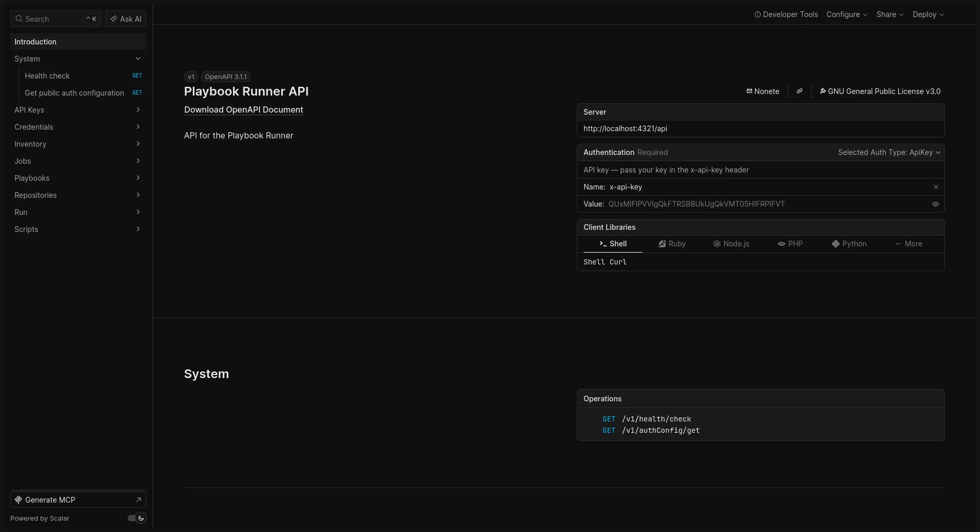980x532 pixels.
Task: Open GNU General Public License v3.0 link
Action: coord(880,91)
